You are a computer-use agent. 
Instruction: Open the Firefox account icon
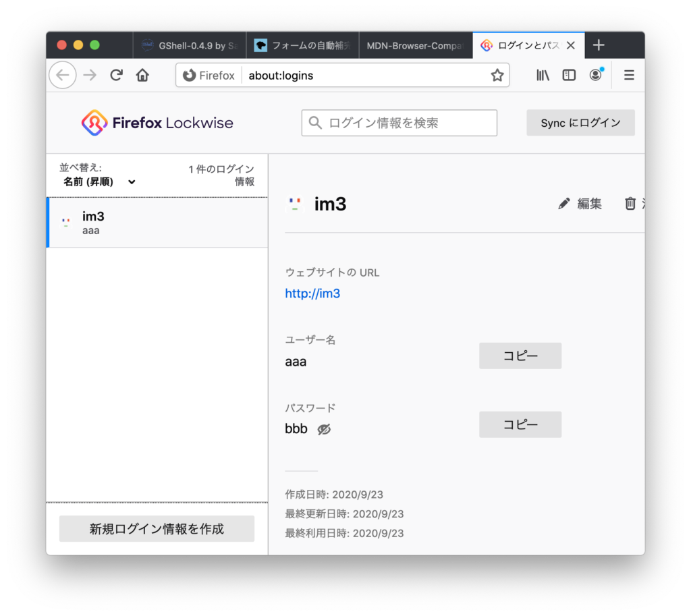[595, 75]
